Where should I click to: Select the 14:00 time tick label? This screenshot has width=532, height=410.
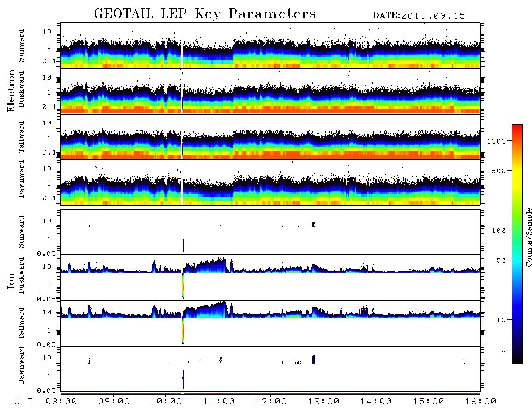[x=376, y=402]
